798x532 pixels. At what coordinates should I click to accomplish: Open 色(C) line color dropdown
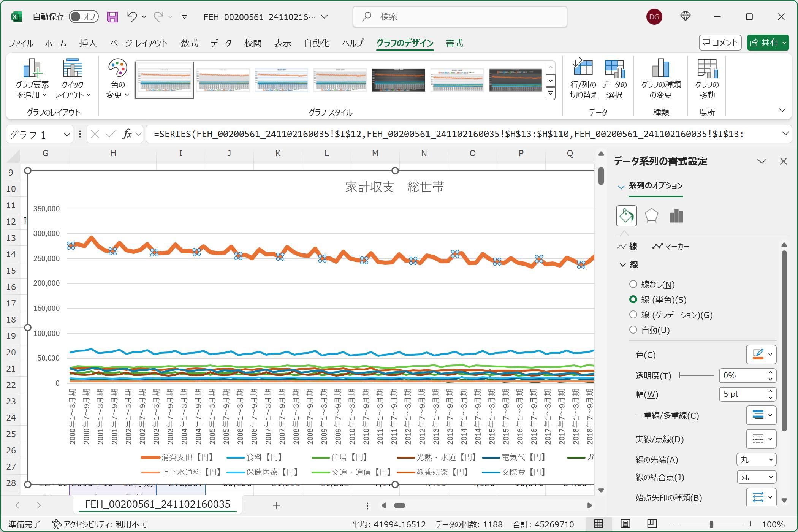(761, 355)
